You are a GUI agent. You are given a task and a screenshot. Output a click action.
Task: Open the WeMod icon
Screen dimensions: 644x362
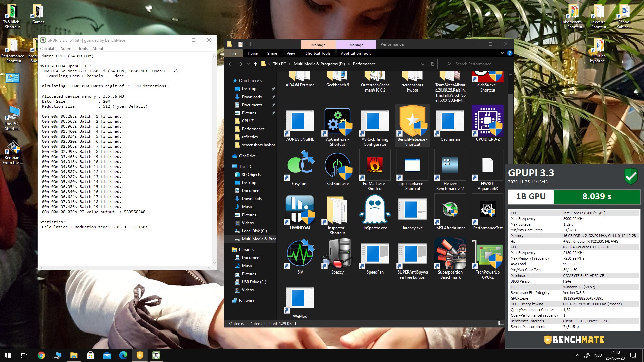point(300,299)
